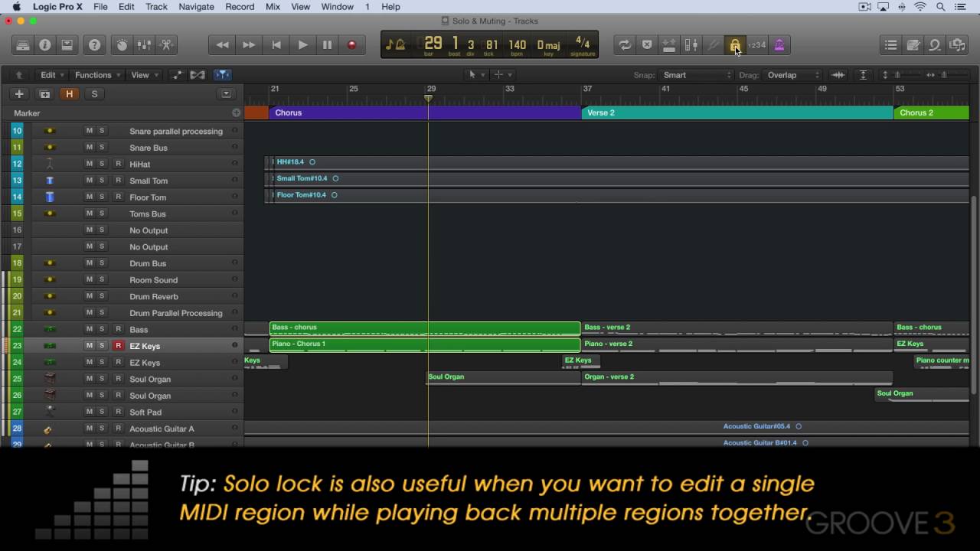
Task: Open the Mixer faders icon
Action: click(x=144, y=45)
